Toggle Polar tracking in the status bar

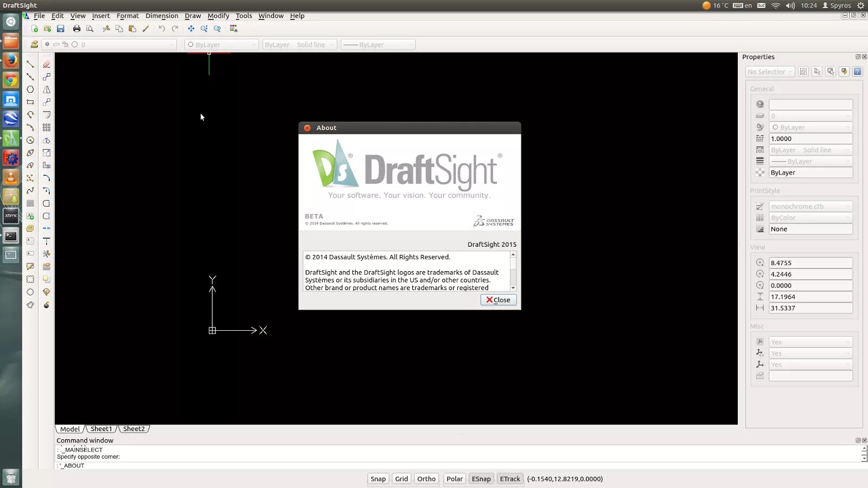pyautogui.click(x=455, y=479)
